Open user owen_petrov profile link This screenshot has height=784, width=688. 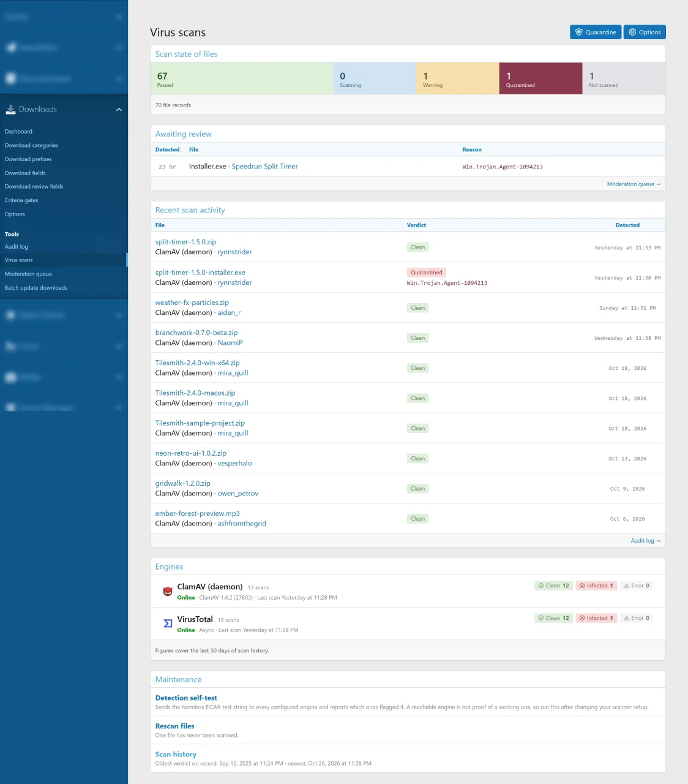pyautogui.click(x=237, y=494)
